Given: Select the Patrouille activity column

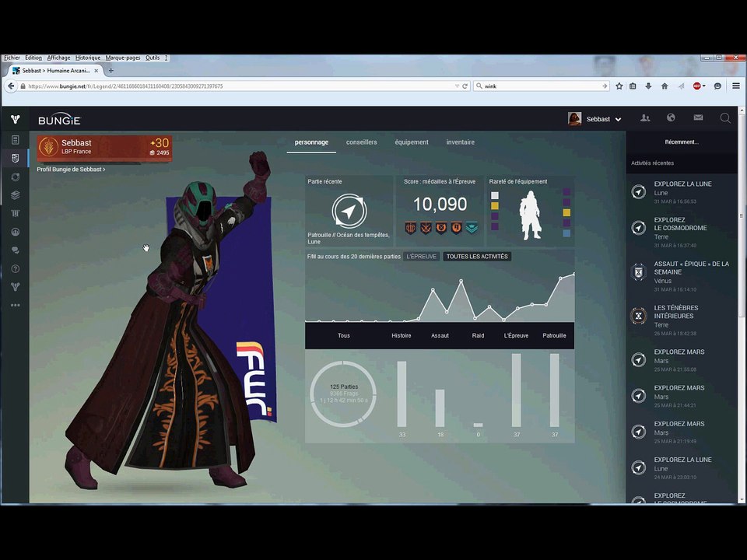Looking at the screenshot, I should tap(554, 335).
